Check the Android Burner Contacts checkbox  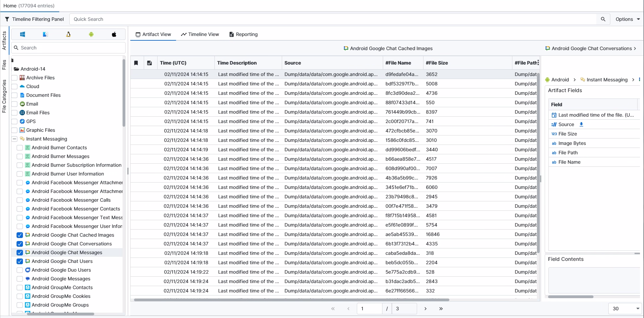(20, 148)
